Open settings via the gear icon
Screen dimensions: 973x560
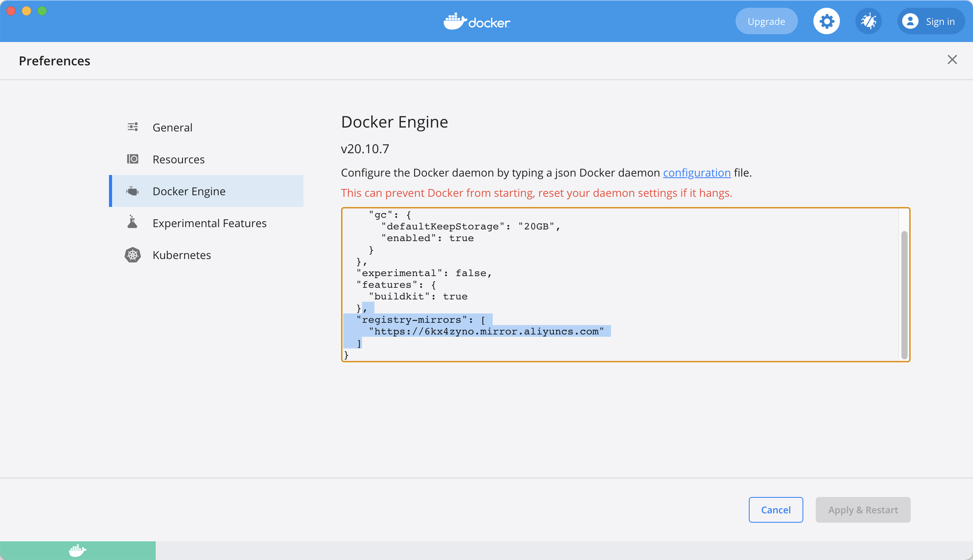(826, 21)
